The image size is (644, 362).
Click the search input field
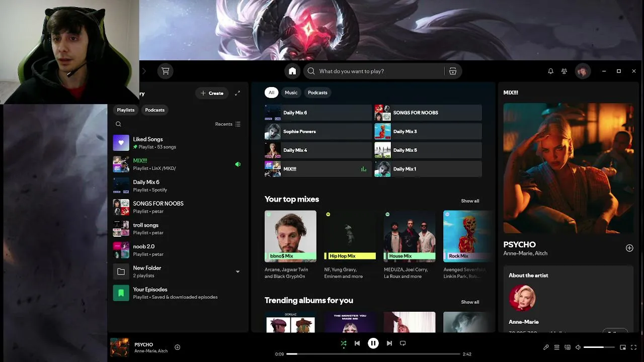point(375,71)
